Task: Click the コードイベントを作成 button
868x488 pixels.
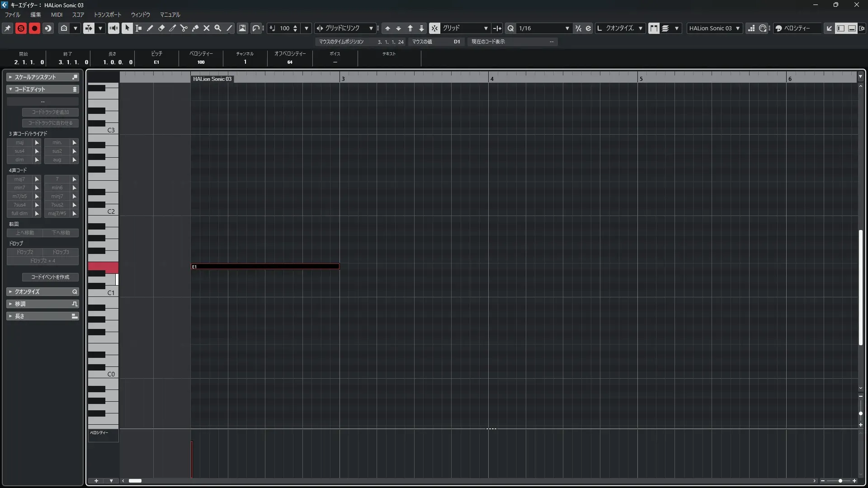Action: click(50, 277)
